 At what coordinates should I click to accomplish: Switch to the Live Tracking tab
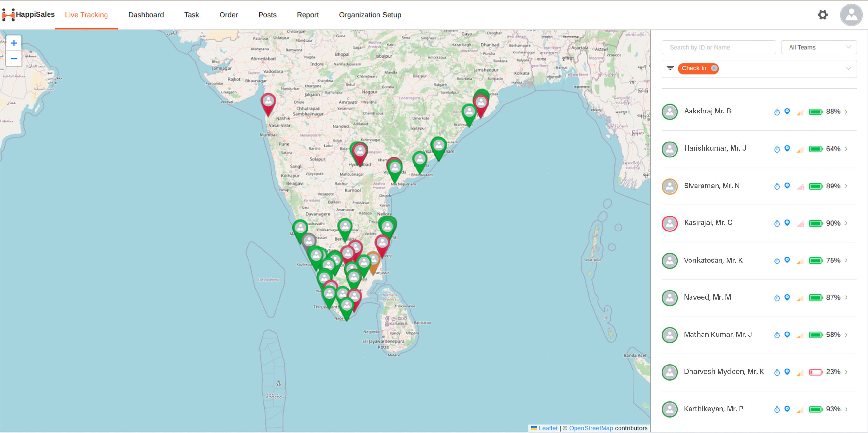[86, 15]
